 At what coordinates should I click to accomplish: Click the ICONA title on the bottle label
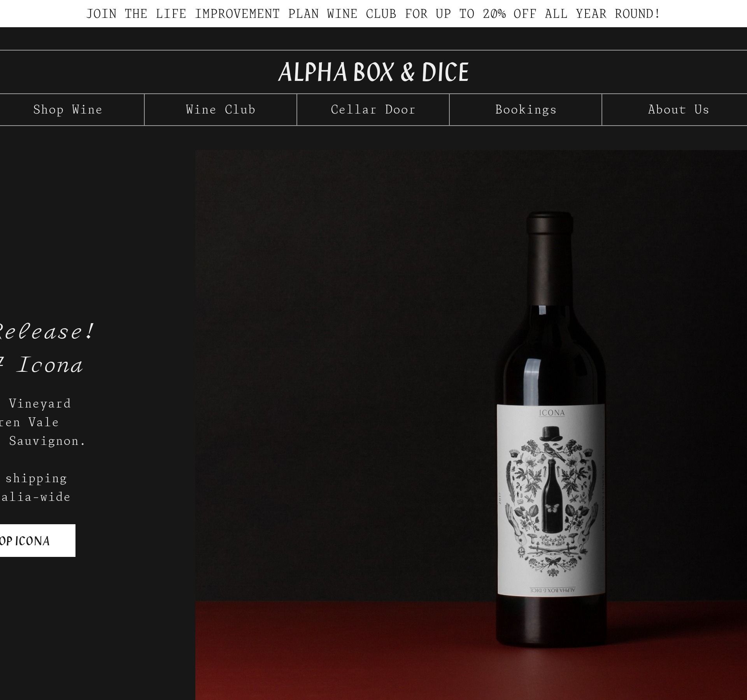pos(552,413)
